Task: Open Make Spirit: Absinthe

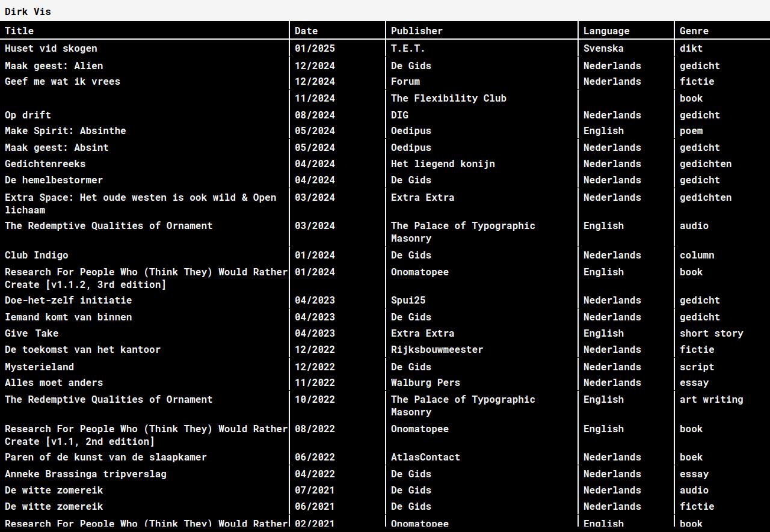Action: coord(66,130)
